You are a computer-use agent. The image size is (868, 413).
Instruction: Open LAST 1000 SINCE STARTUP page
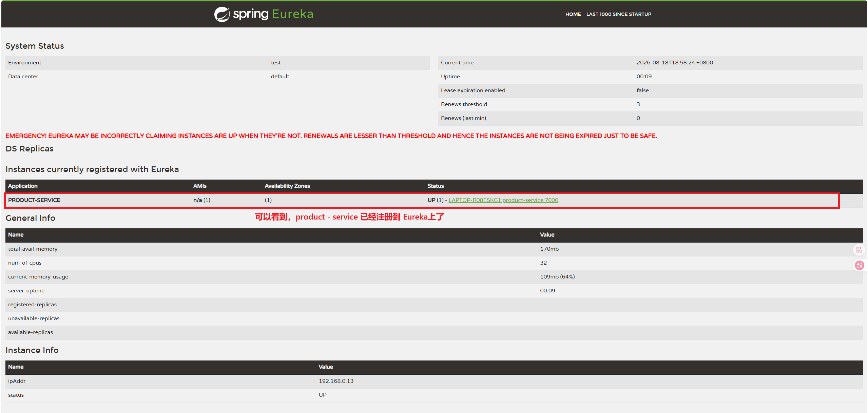tap(619, 14)
